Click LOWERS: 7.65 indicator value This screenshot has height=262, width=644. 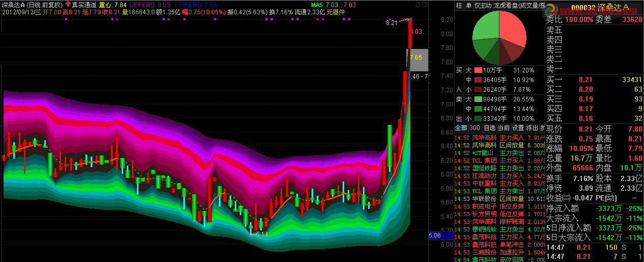pyautogui.click(x=196, y=5)
